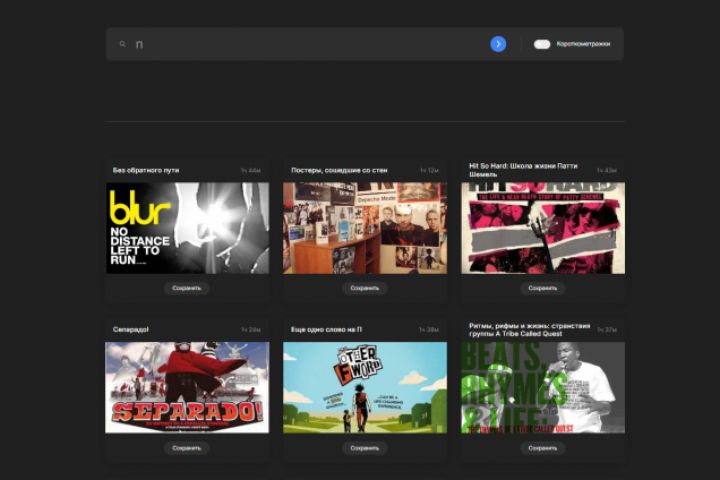Click the 1ч 37м duration label

point(607,330)
